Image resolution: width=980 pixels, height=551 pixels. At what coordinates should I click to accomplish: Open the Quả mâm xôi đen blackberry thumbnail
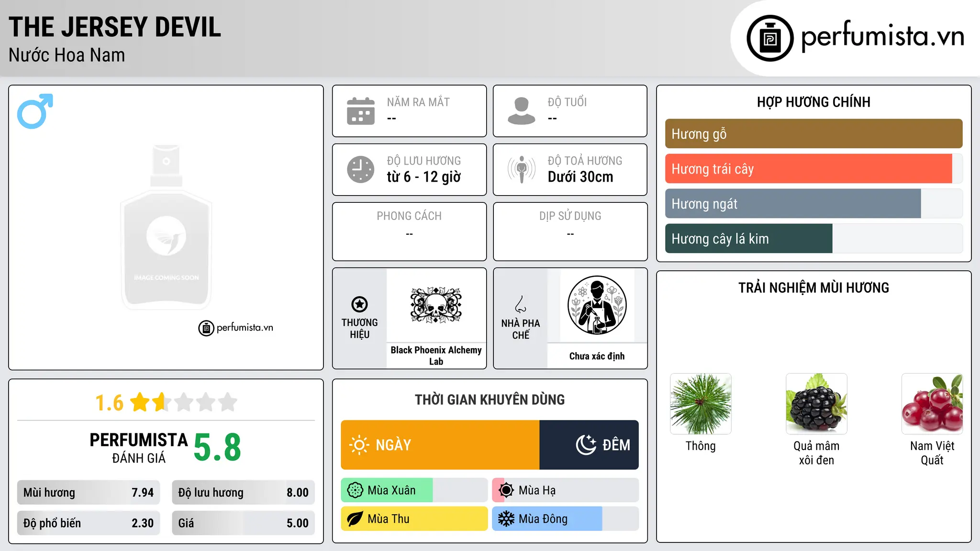[816, 404]
